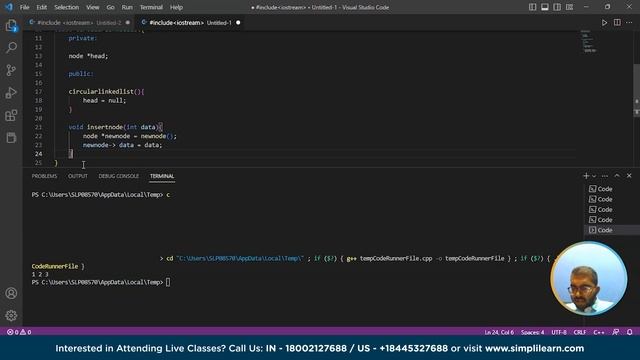
Task: Switch to the Untitled-2 editor tab
Action: pos(80,23)
